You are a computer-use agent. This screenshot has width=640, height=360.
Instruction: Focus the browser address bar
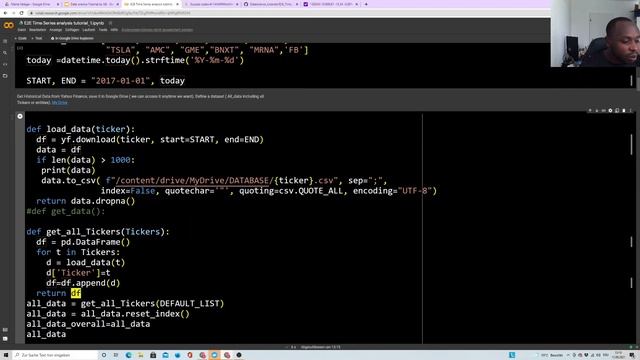286,13
